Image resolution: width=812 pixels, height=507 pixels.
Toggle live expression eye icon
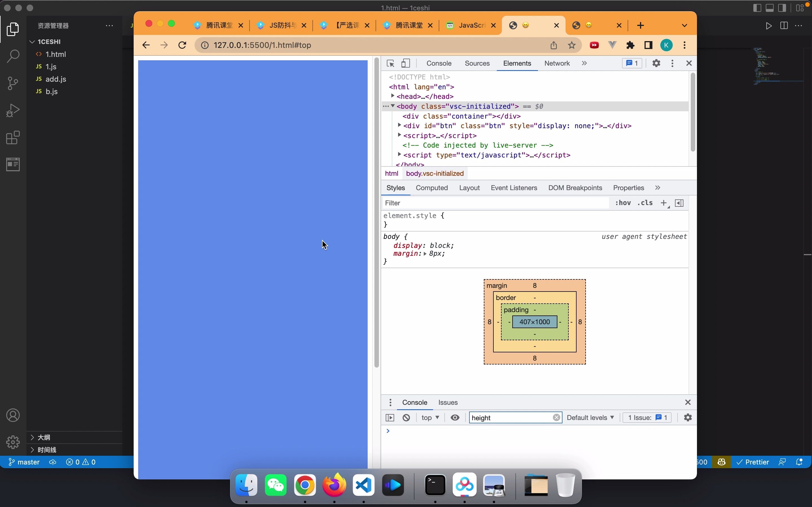tap(455, 417)
